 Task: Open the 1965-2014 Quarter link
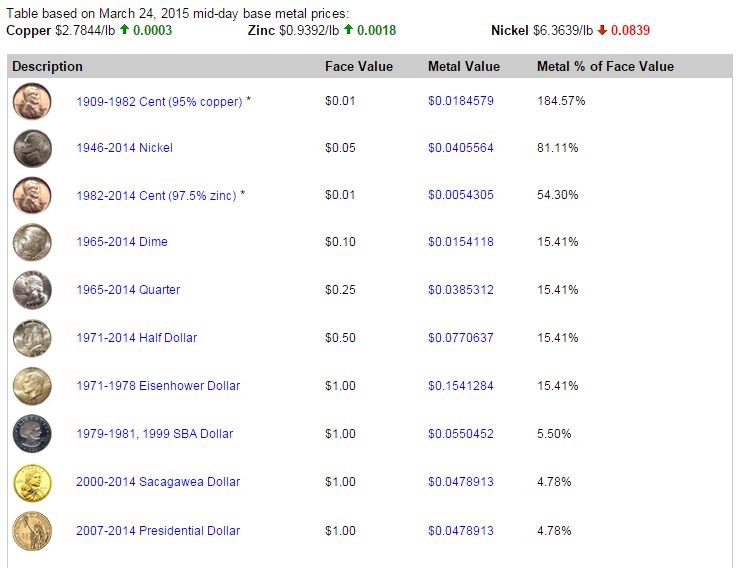pos(128,290)
